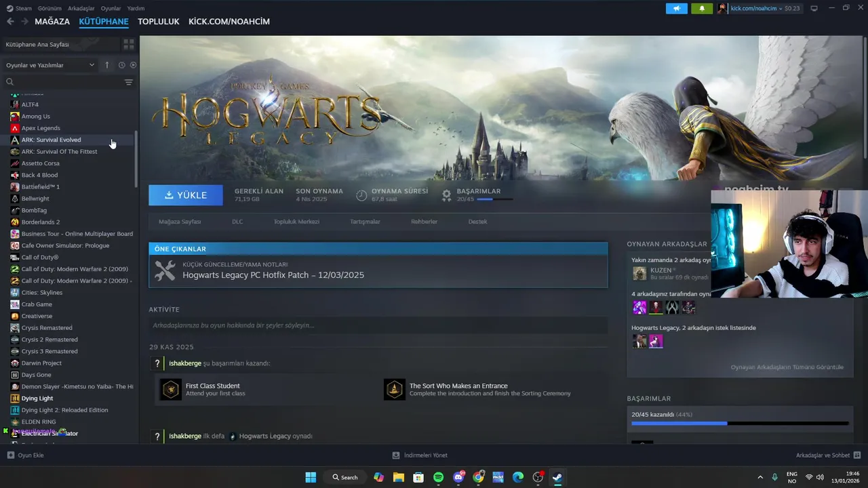The width and height of the screenshot is (868, 488).
Task: Open Arkadaşlar ve Sohbet panel
Action: tap(829, 455)
